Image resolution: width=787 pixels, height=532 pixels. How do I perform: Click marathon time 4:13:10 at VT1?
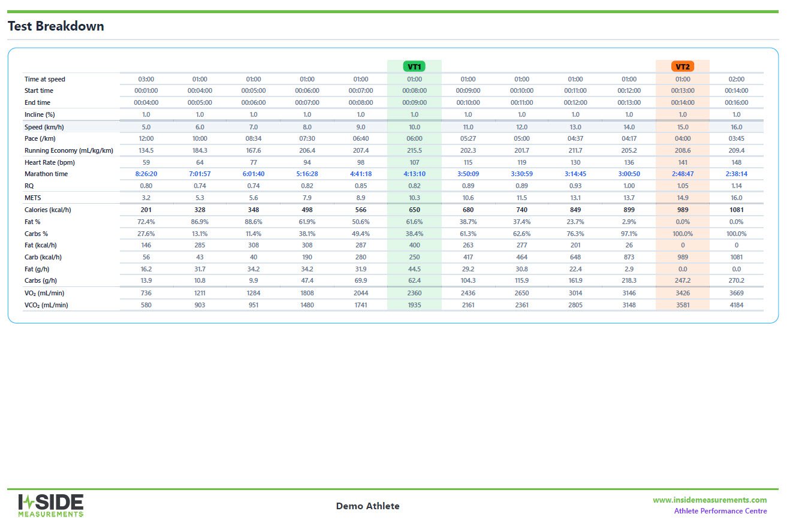(414, 174)
